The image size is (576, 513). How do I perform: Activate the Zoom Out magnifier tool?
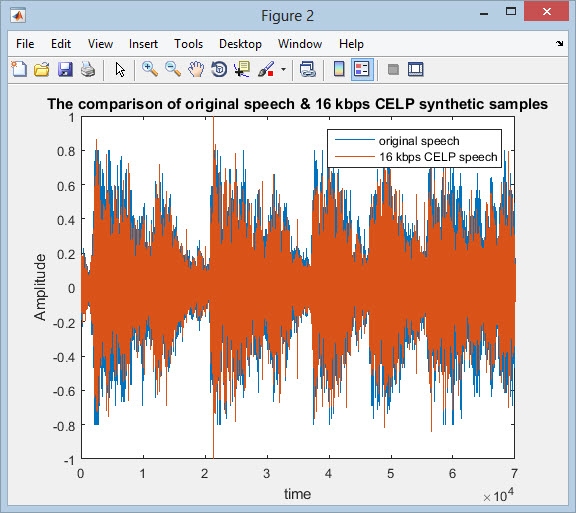click(x=173, y=69)
